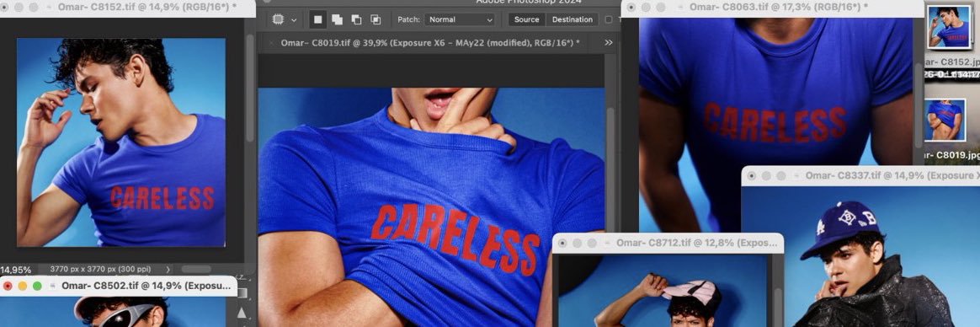Minimize the Omar- C8502.tif window
The image size is (980, 327).
point(23,286)
